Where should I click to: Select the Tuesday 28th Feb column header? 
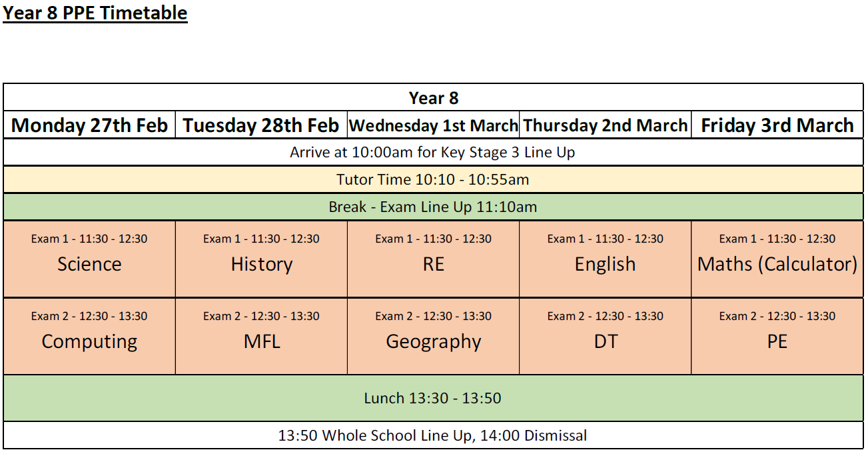261,125
